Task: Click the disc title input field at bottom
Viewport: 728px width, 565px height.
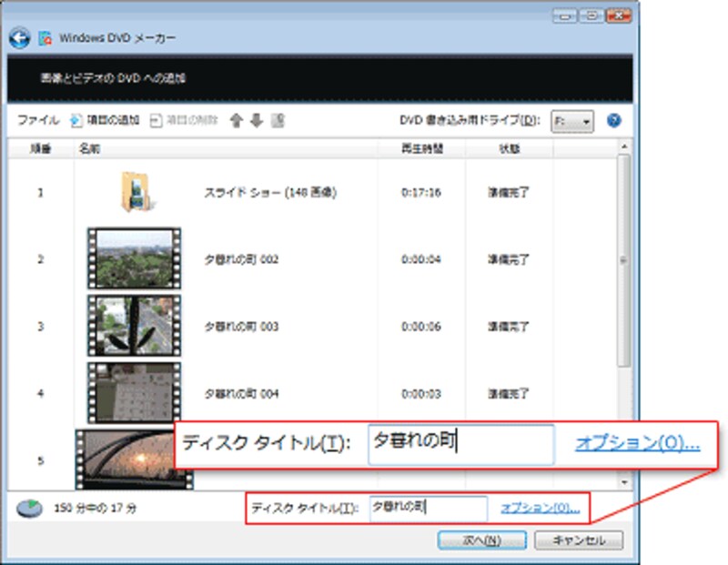Action: pos(428,507)
